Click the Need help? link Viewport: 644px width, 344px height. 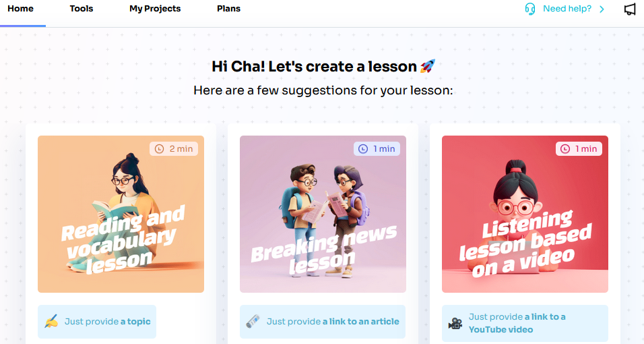click(567, 9)
